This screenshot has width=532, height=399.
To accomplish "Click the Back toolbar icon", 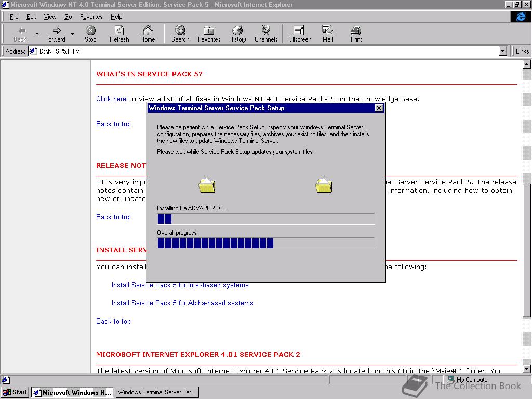I will pyautogui.click(x=20, y=34).
